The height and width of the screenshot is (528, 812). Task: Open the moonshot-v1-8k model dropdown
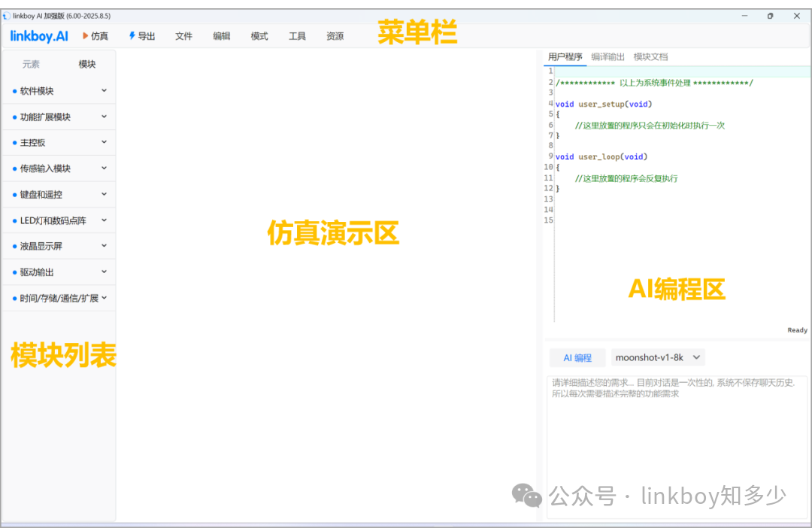point(658,357)
